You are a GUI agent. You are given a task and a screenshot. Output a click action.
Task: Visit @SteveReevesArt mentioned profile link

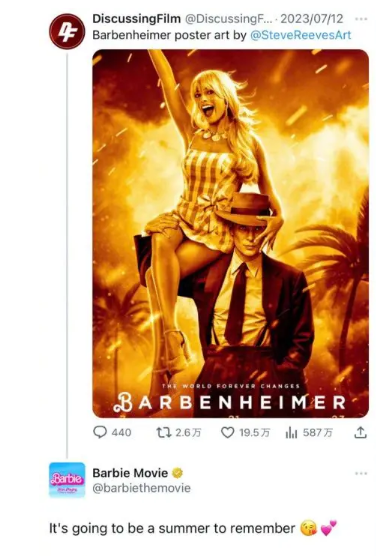(x=301, y=35)
